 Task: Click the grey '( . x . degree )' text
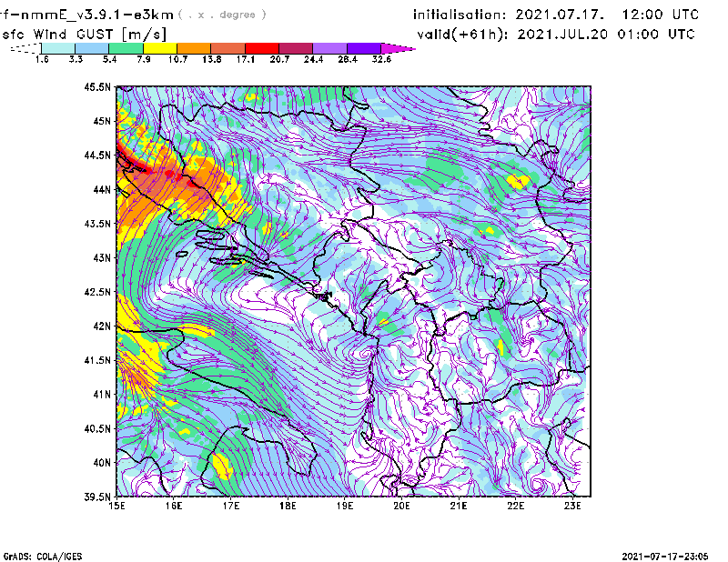tap(222, 15)
